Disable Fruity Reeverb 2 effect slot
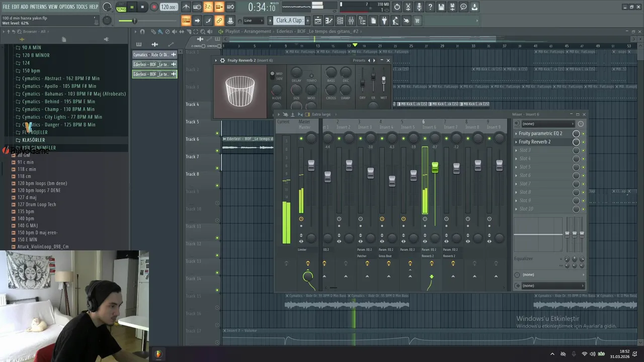 (x=583, y=142)
